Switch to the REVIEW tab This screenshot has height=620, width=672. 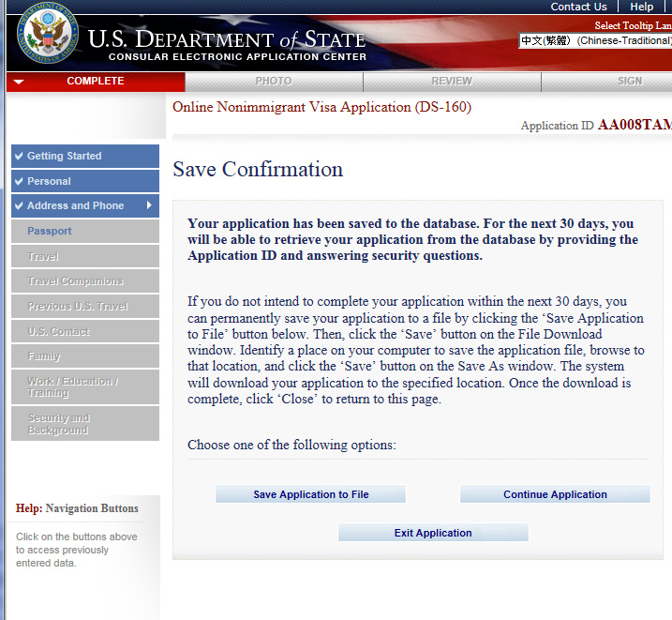452,81
